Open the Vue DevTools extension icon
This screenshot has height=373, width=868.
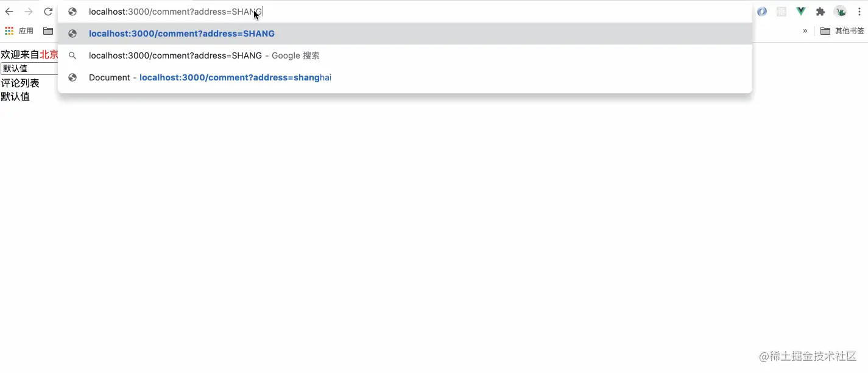tap(800, 11)
